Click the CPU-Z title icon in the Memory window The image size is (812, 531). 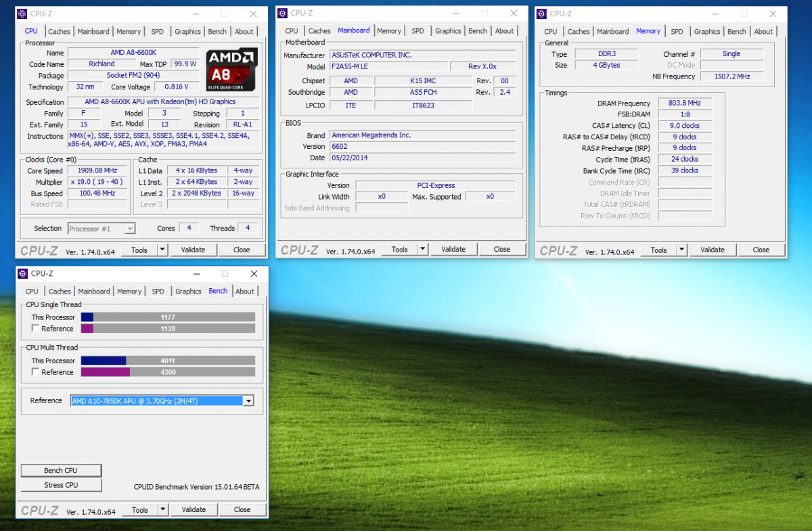[541, 14]
